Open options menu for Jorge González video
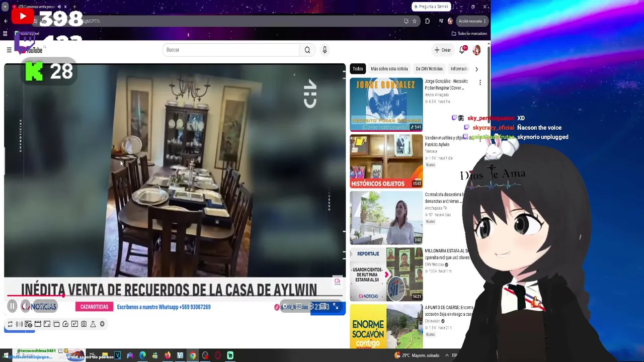This screenshot has width=644, height=362. [x=480, y=82]
